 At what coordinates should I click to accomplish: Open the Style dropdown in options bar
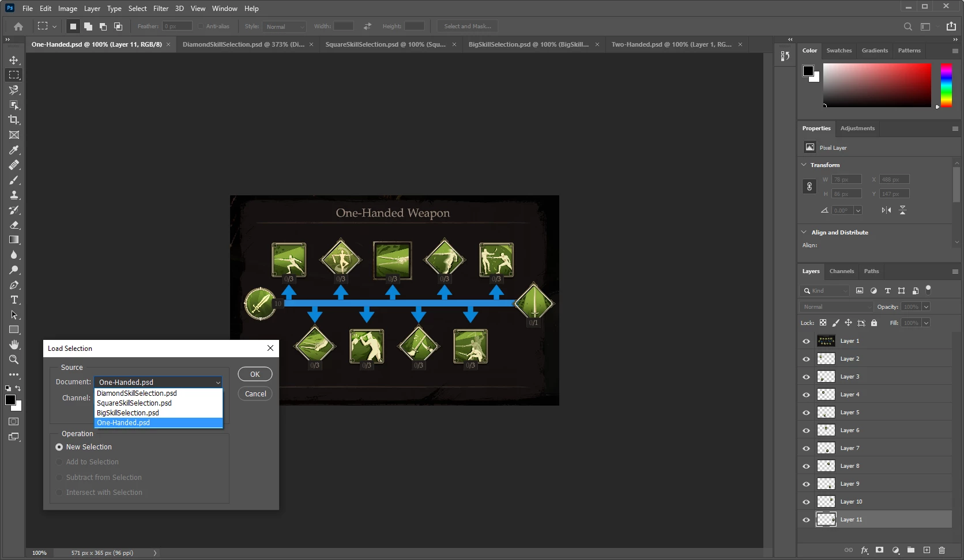point(284,27)
